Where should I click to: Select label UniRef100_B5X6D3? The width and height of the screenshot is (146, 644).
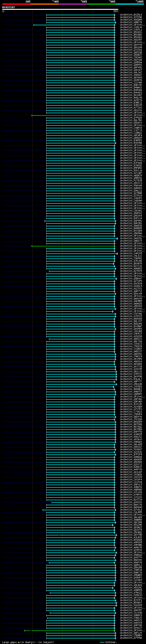click(x=131, y=37)
